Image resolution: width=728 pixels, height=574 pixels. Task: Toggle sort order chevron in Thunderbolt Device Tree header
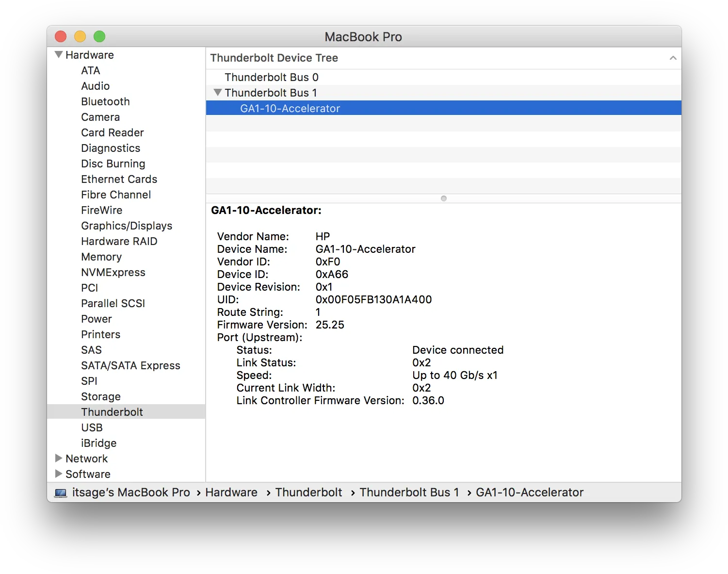673,58
